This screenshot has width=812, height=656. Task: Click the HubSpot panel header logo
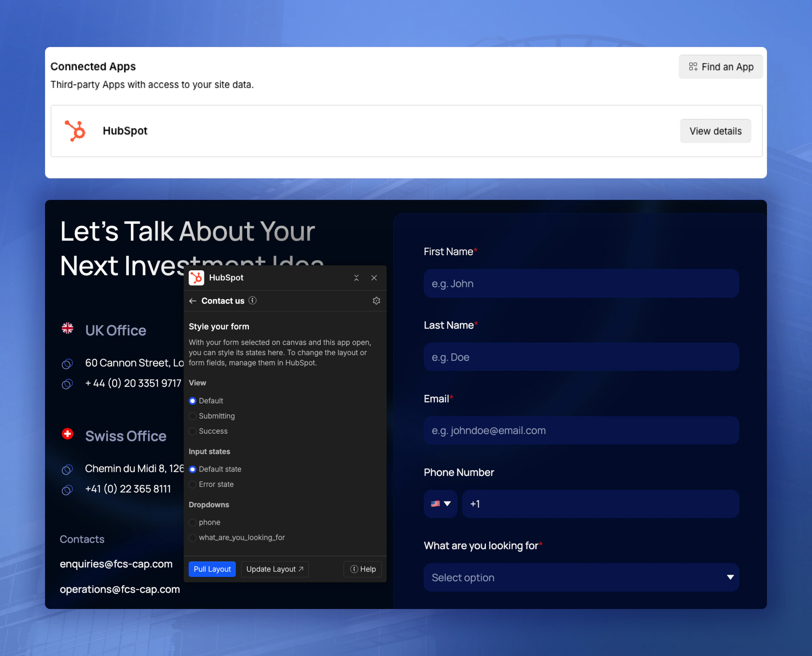[197, 278]
